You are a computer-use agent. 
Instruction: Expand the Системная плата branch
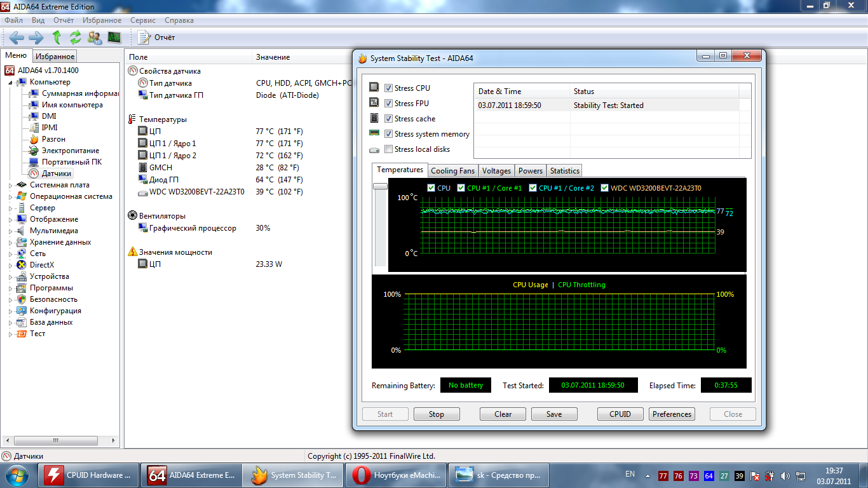coord(10,185)
